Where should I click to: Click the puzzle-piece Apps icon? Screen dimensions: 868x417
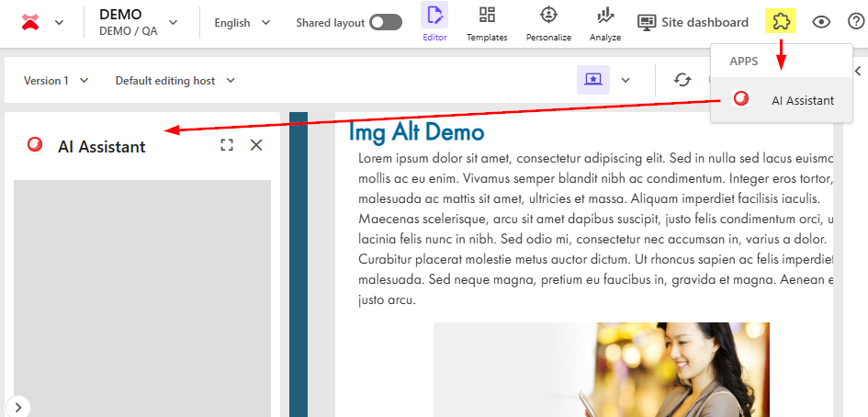click(x=780, y=22)
